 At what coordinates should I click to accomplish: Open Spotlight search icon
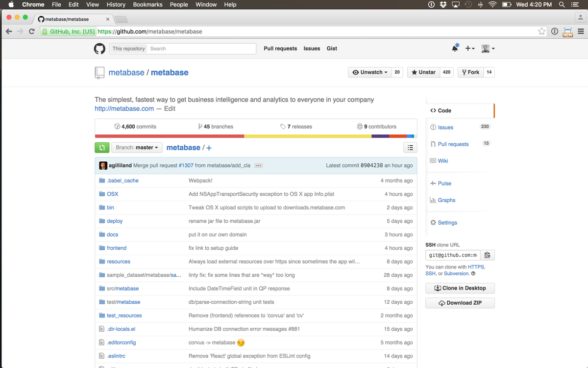coord(562,4)
